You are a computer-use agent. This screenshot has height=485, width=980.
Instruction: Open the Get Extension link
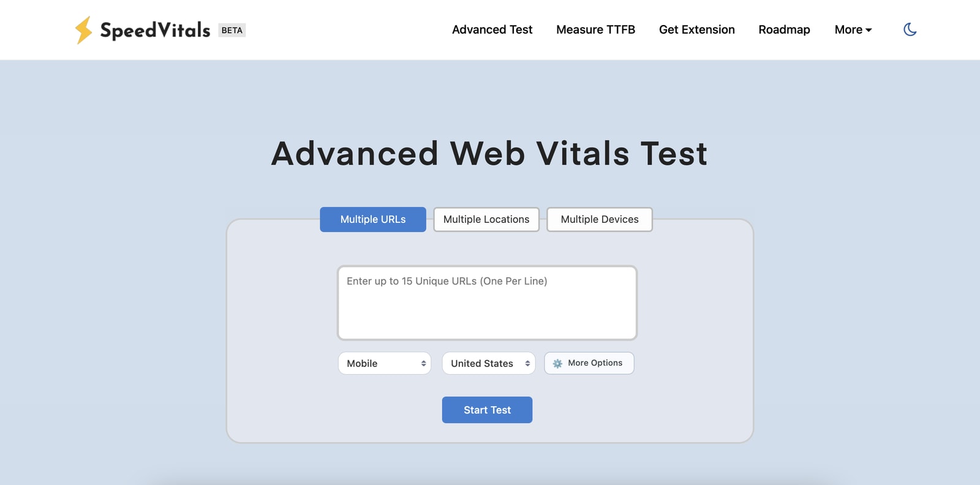pos(696,29)
